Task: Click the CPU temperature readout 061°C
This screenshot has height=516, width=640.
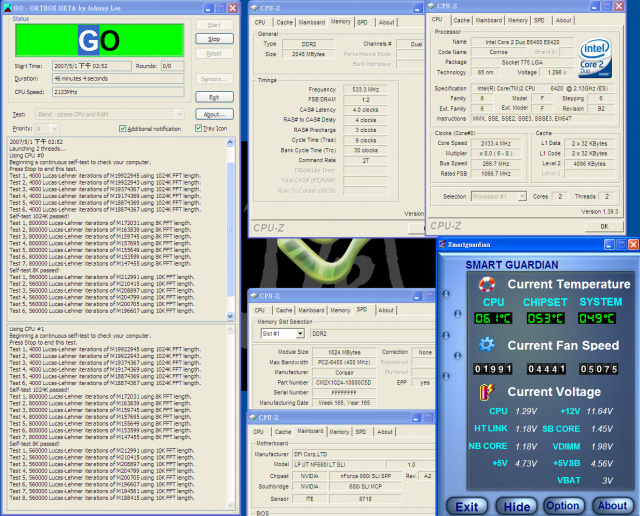Action: pos(493,318)
